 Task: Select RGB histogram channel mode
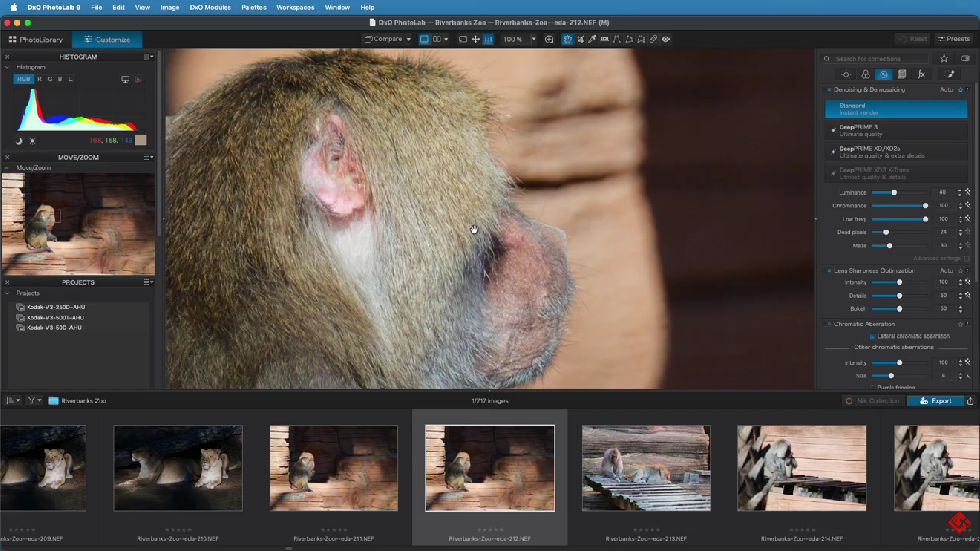click(23, 79)
